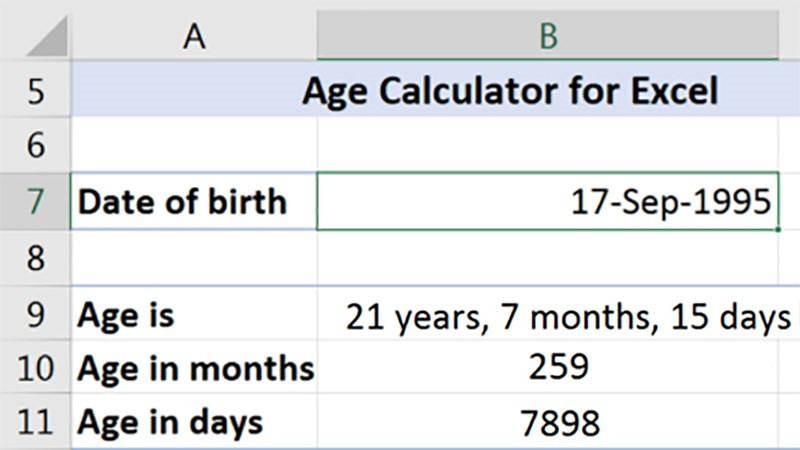
Task: Select column B header
Action: (x=548, y=35)
